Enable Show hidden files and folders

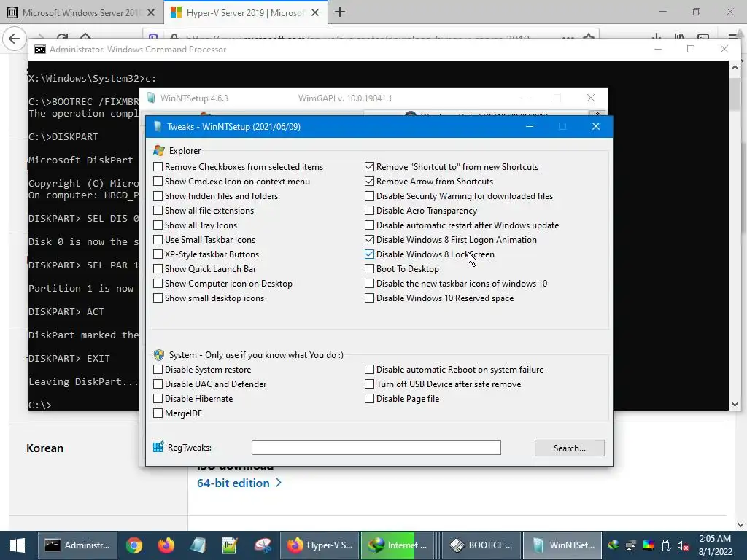click(158, 196)
